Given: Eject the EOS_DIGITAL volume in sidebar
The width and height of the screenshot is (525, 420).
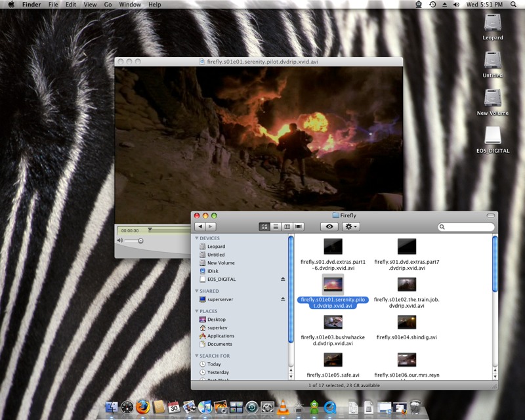Looking at the screenshot, I should point(283,279).
